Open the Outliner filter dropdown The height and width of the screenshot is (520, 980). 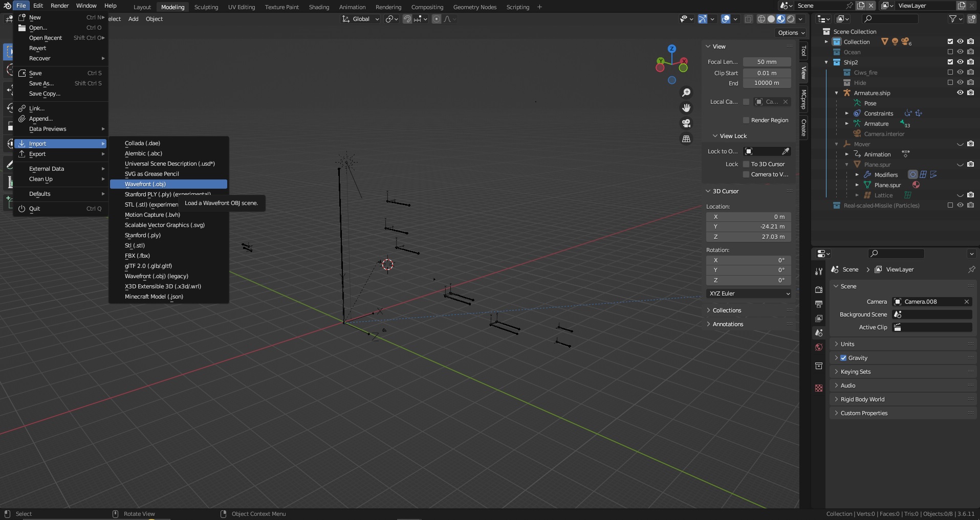955,19
